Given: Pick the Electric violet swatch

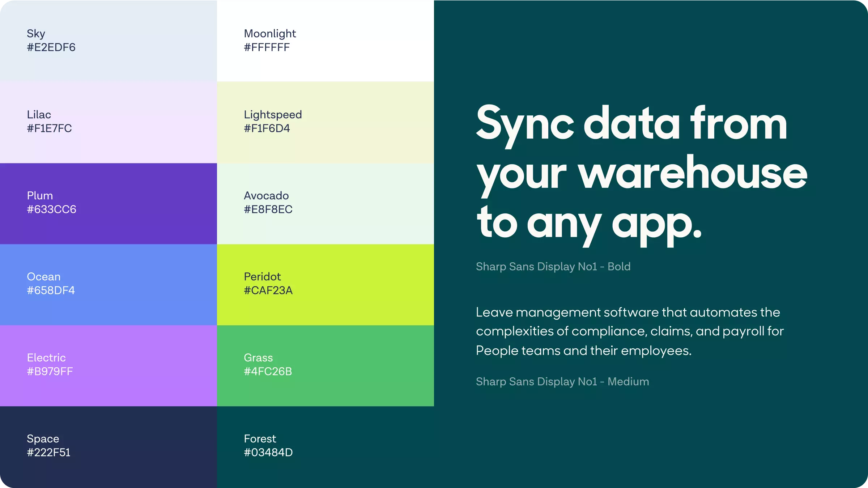Looking at the screenshot, I should coord(109,366).
